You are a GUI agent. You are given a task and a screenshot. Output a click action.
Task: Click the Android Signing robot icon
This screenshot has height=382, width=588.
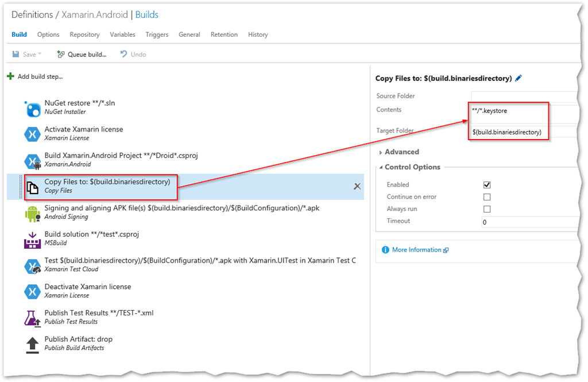coord(32,213)
